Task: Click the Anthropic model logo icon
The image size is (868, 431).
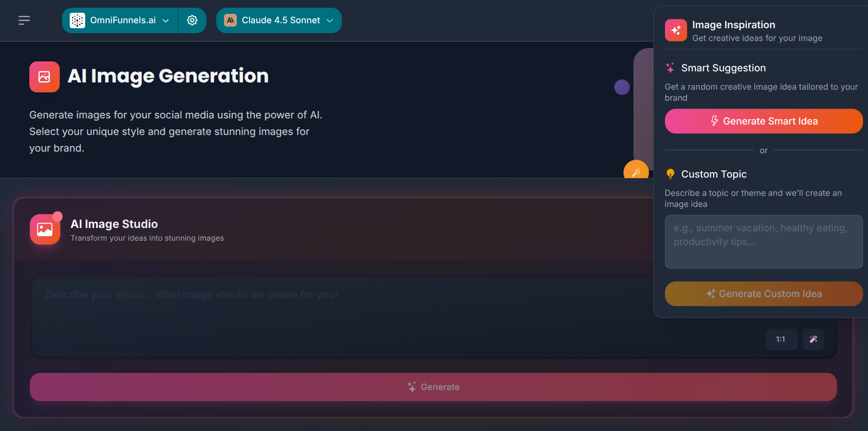Action: pyautogui.click(x=231, y=20)
